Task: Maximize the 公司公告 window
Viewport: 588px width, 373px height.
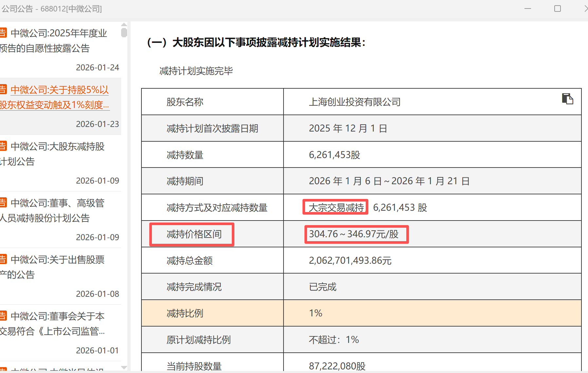Action: (558, 9)
